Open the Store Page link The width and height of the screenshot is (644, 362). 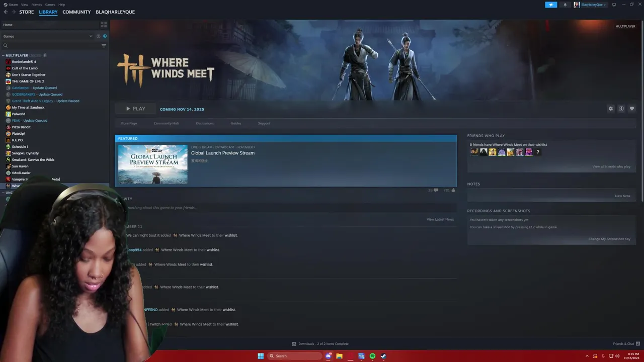pos(129,123)
